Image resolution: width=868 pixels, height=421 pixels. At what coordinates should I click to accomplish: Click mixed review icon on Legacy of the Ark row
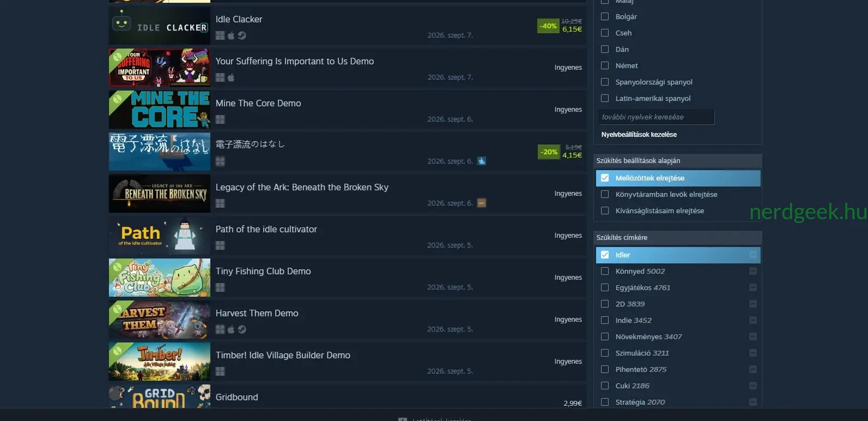482,203
